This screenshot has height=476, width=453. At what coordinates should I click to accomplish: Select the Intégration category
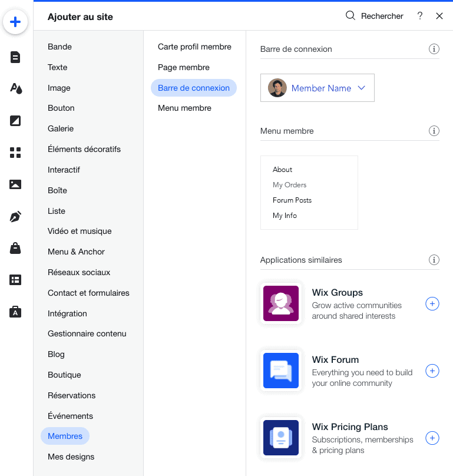click(x=67, y=314)
